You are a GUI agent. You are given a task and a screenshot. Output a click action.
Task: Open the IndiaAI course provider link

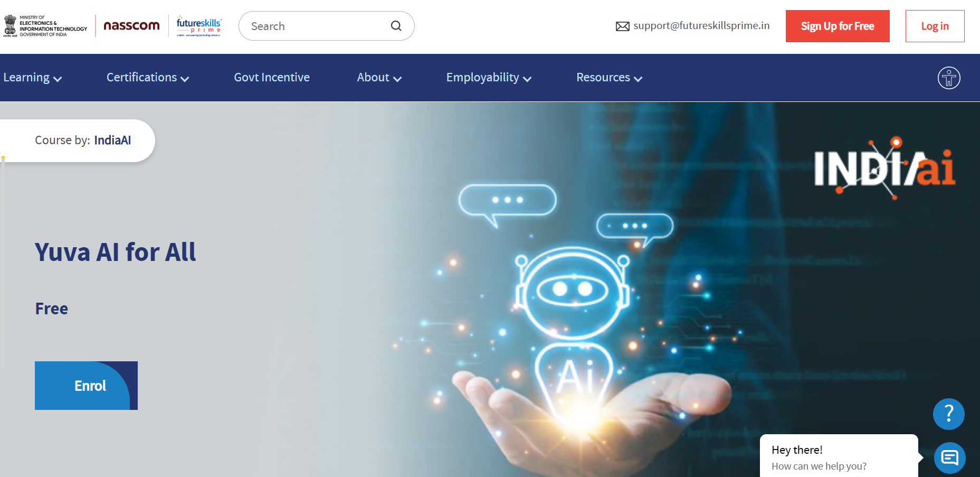112,140
